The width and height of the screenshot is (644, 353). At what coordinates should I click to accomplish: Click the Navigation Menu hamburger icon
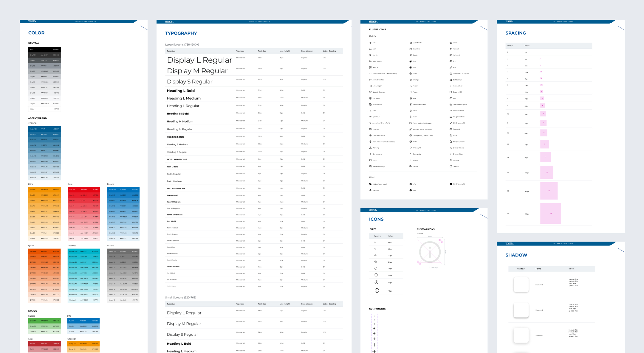451,117
